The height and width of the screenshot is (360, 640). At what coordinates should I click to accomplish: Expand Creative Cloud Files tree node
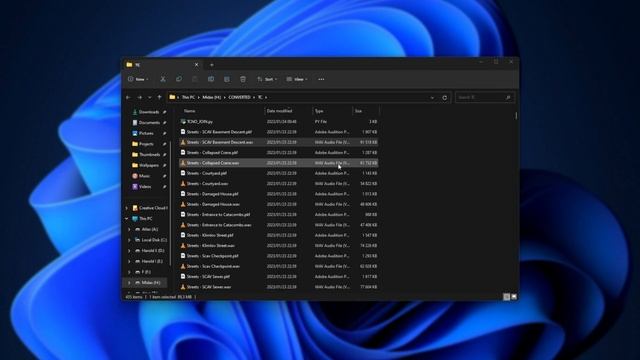click(x=127, y=208)
